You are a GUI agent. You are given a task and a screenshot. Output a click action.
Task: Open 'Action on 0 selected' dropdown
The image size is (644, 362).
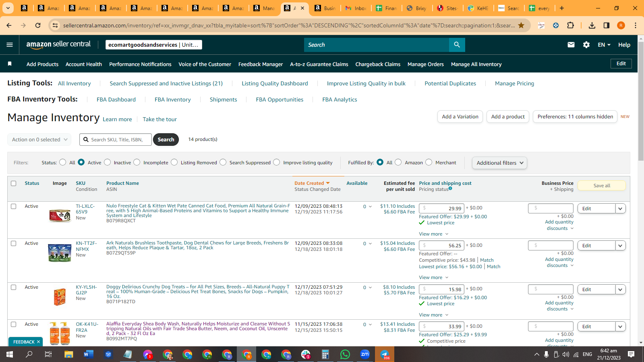tap(39, 139)
